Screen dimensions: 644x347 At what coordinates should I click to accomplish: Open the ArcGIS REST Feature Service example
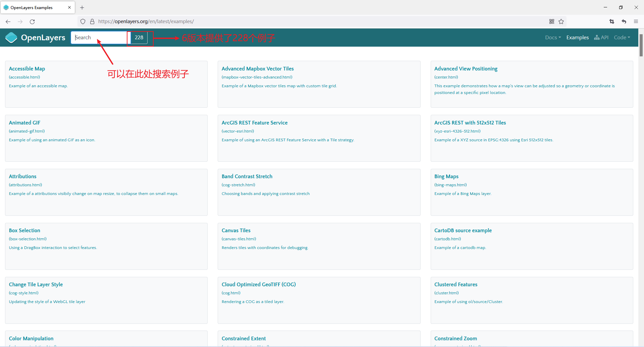click(255, 123)
